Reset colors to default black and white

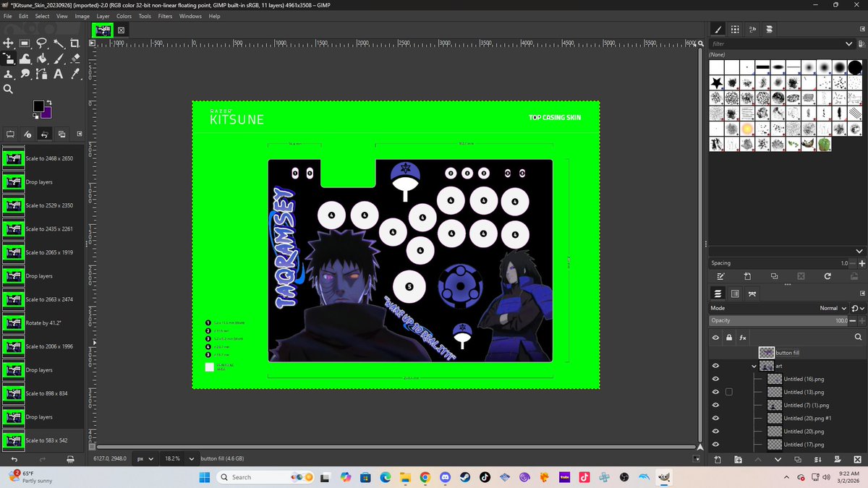(x=35, y=116)
